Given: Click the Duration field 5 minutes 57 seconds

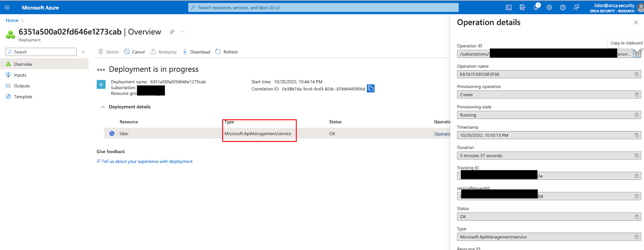Looking at the screenshot, I should [549, 156].
